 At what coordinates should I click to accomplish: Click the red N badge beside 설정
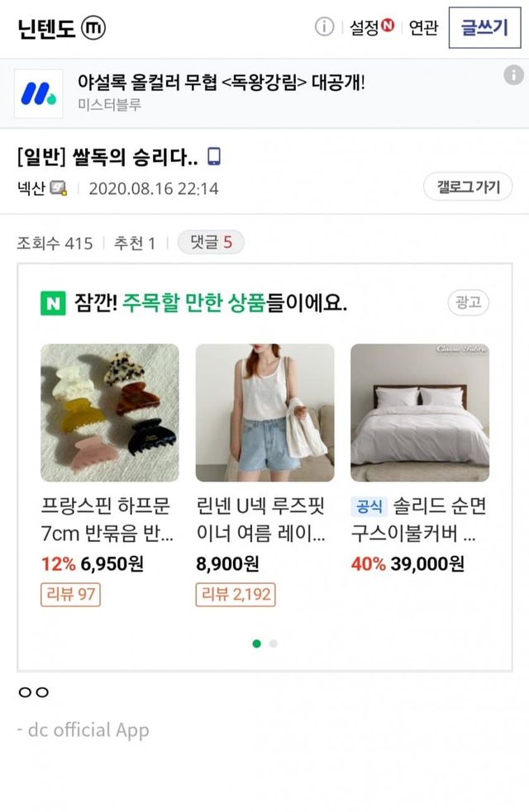(x=388, y=26)
